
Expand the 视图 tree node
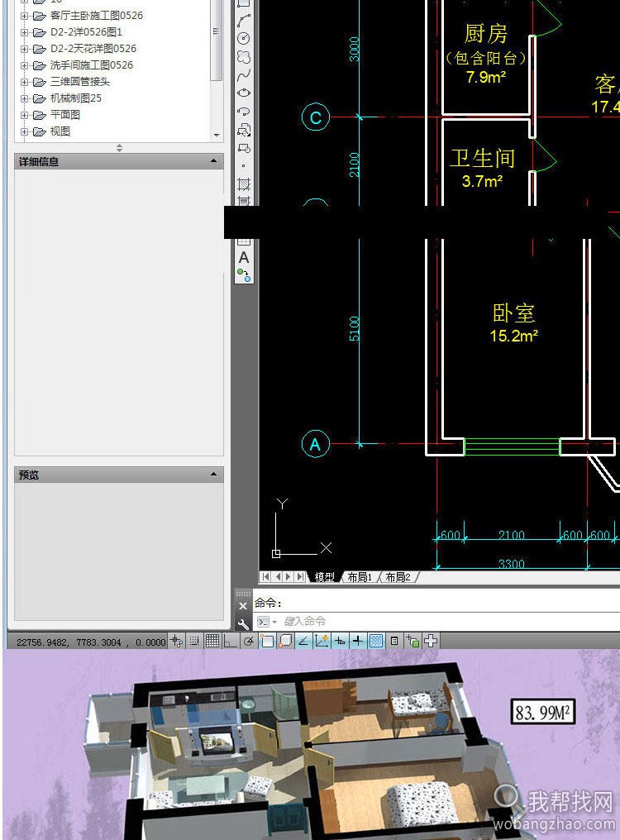[x=24, y=131]
